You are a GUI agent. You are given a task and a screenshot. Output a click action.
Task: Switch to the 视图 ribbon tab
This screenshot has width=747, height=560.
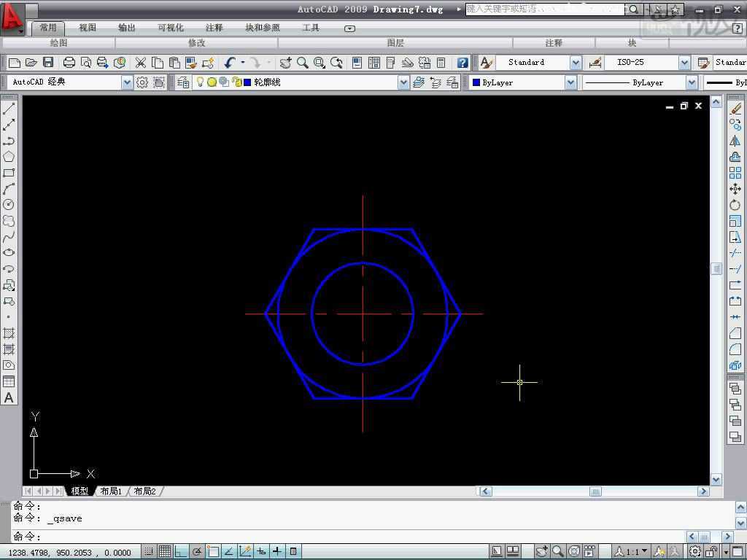tap(88, 28)
